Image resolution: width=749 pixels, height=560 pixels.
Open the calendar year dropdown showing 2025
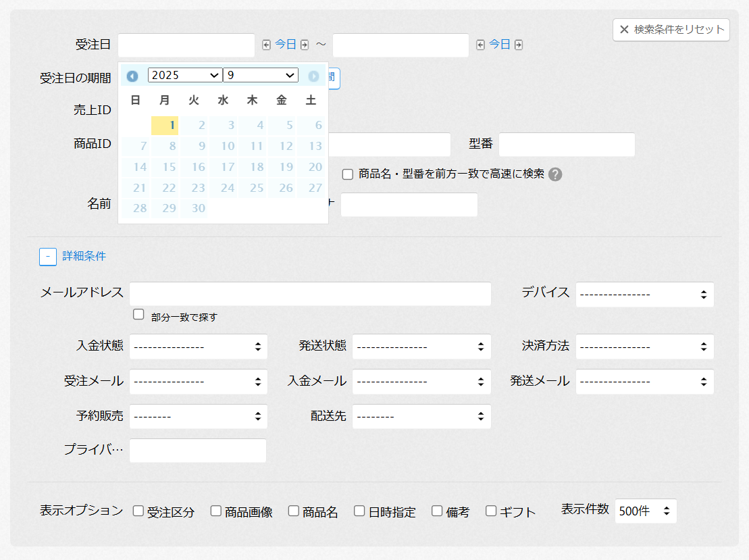tap(184, 75)
